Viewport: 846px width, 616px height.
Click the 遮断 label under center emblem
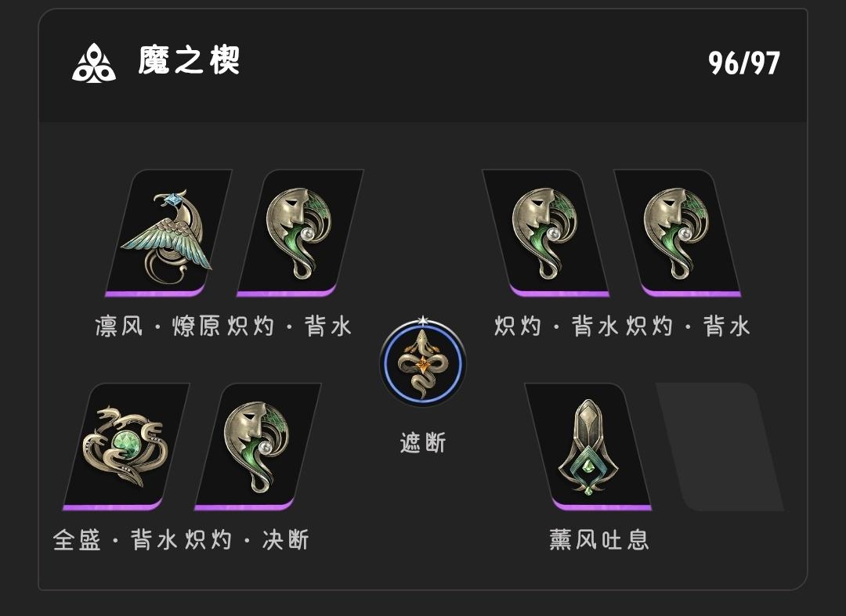click(x=423, y=443)
